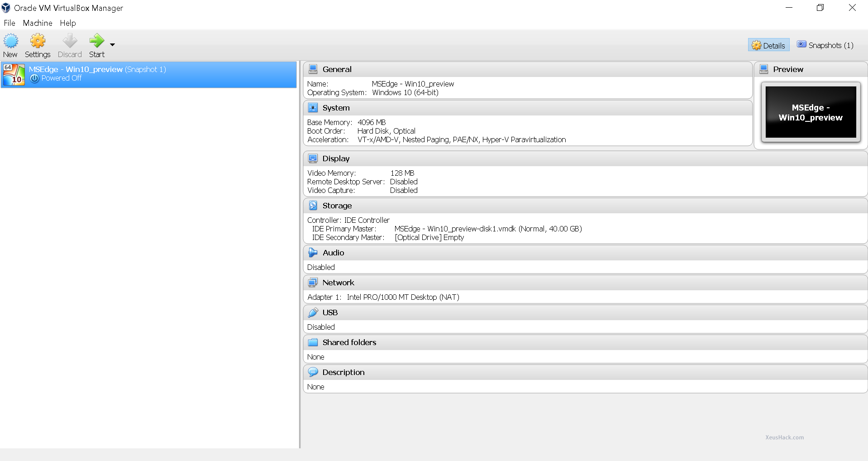The width and height of the screenshot is (868, 461).
Task: Click the VirtualBox title bar logo
Action: pyautogui.click(x=6, y=8)
